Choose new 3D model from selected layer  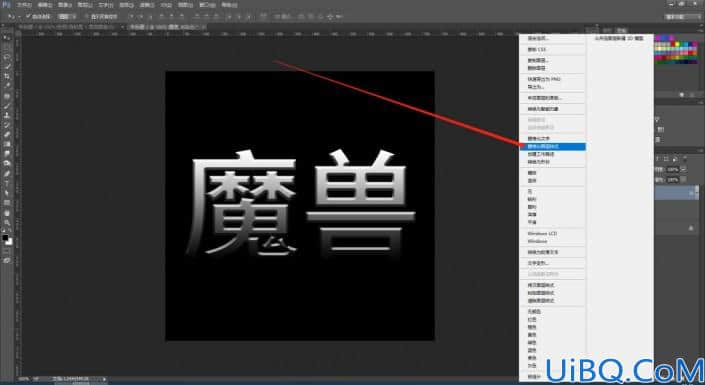click(620, 38)
